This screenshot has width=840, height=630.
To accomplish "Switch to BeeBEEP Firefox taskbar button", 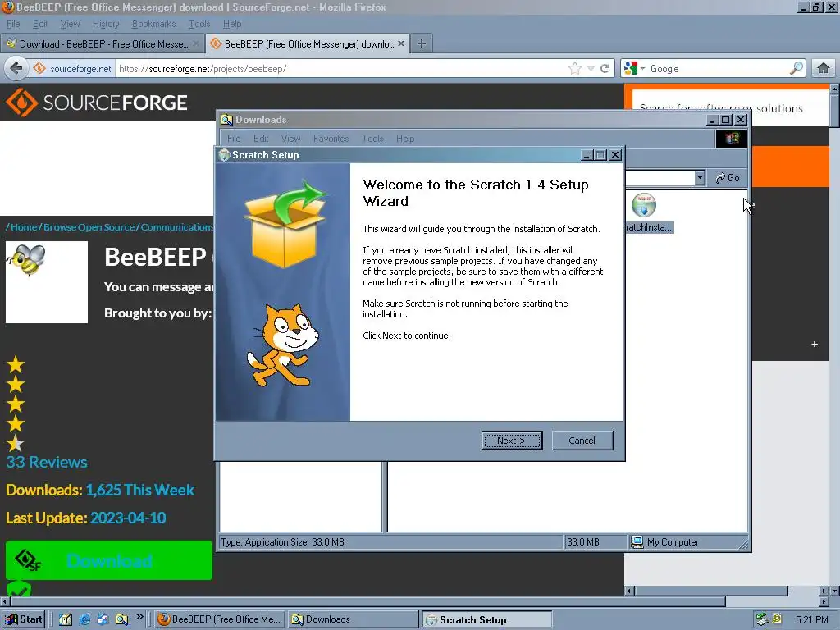I will click(218, 619).
